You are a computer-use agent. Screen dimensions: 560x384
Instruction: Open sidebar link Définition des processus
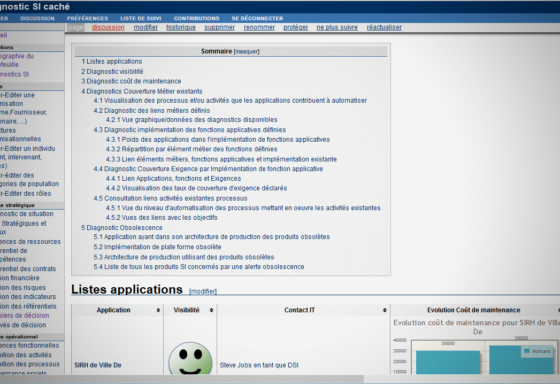point(30,364)
